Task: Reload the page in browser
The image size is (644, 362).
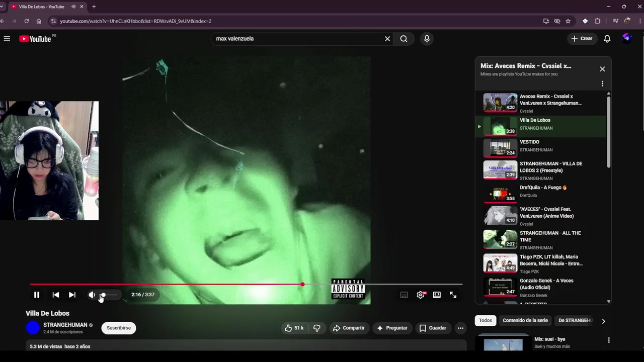Action: [27, 21]
